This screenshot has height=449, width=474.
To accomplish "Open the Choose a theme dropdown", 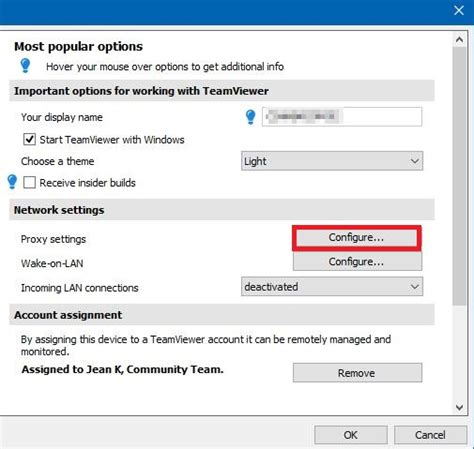I will tap(332, 161).
